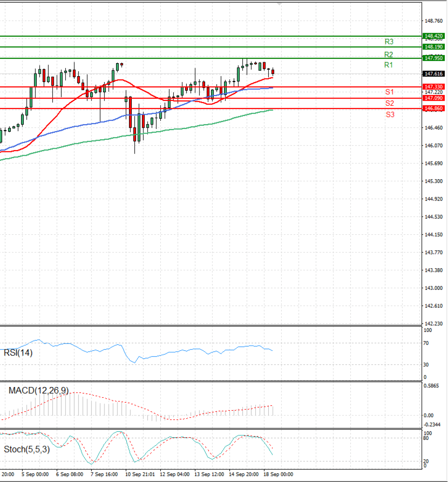Click the 14 Sep 20:00 time label
Image resolution: width=448 pixels, height=482 pixels.
pyautogui.click(x=244, y=474)
